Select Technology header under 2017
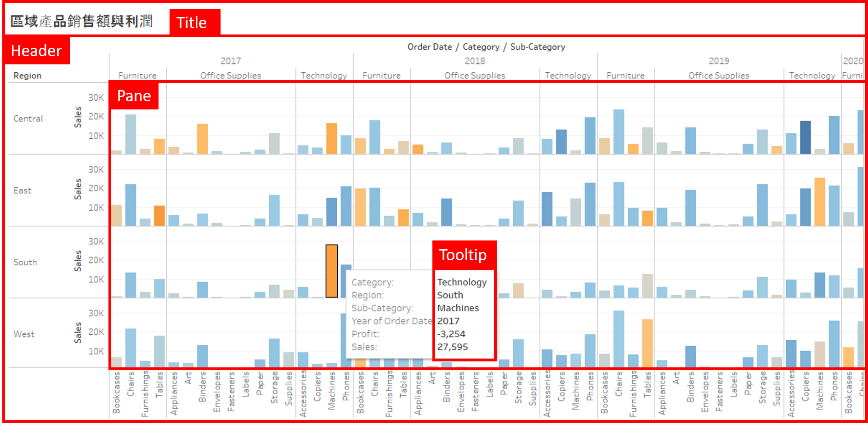Screen dimensions: 868x423 pos(324,75)
